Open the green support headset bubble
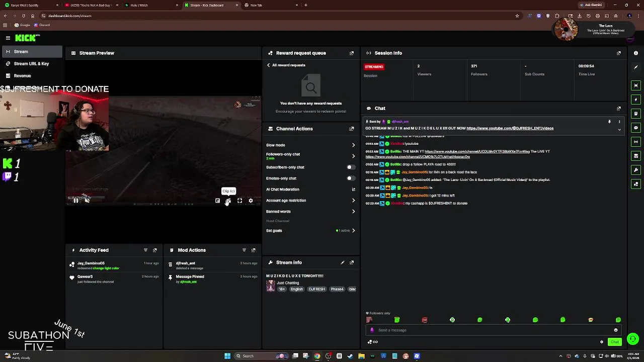 (x=633, y=339)
